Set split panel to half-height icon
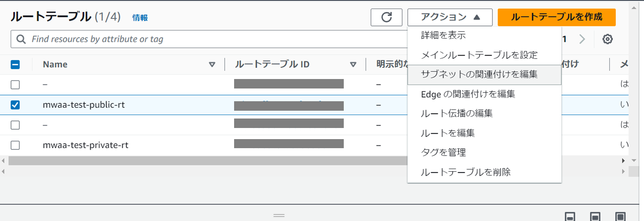The height and width of the screenshot is (221, 644). pyautogui.click(x=595, y=217)
